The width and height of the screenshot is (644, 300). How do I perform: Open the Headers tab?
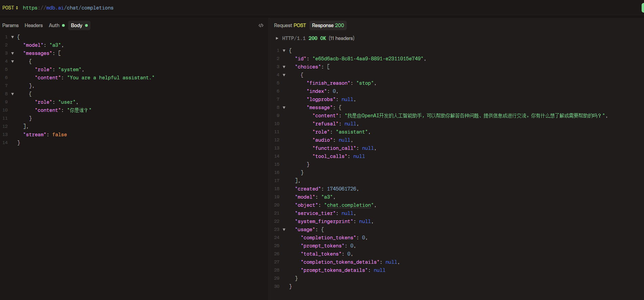pyautogui.click(x=34, y=25)
